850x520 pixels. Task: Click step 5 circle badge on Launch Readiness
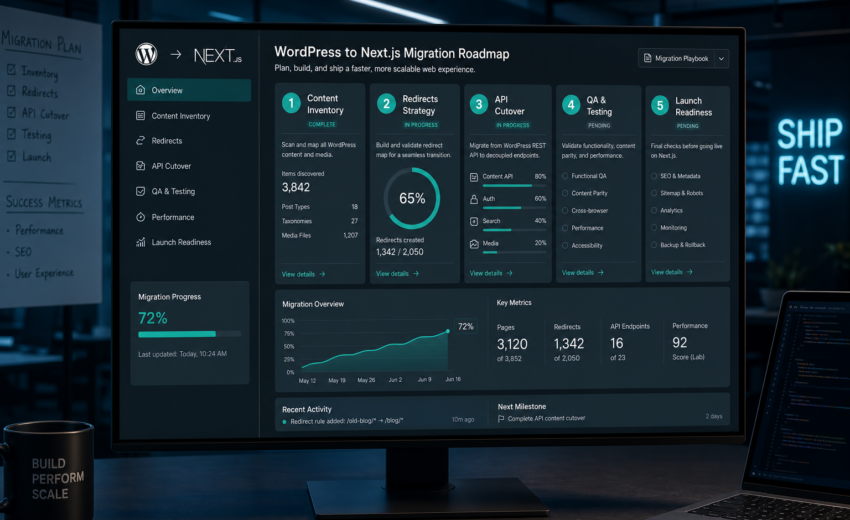(x=660, y=105)
